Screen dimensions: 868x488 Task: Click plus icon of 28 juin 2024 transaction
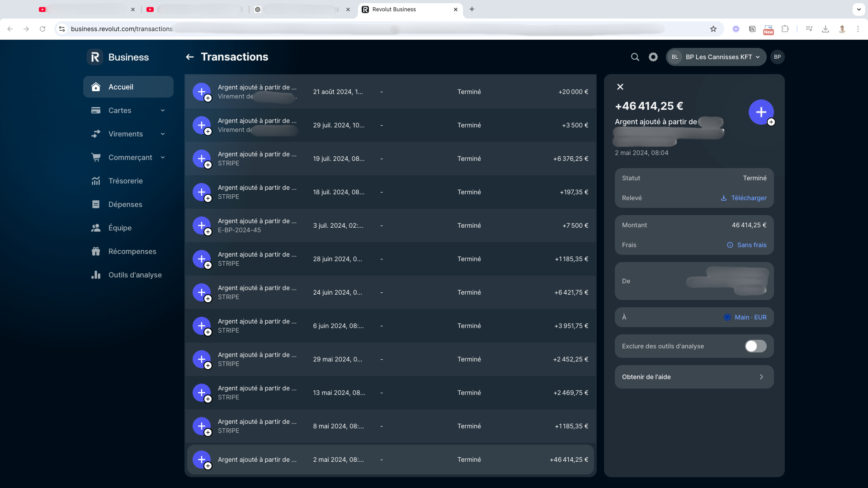pyautogui.click(x=202, y=259)
